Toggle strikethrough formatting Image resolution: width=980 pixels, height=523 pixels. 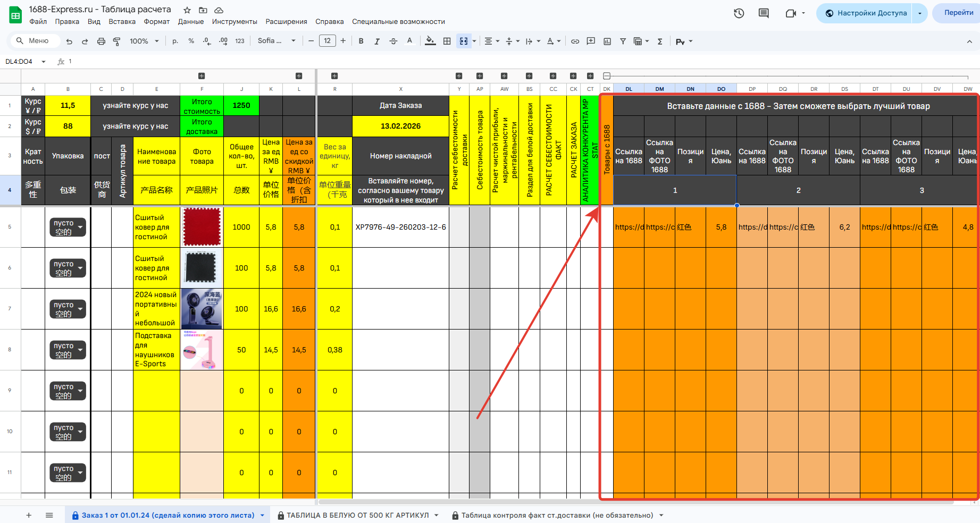click(393, 41)
